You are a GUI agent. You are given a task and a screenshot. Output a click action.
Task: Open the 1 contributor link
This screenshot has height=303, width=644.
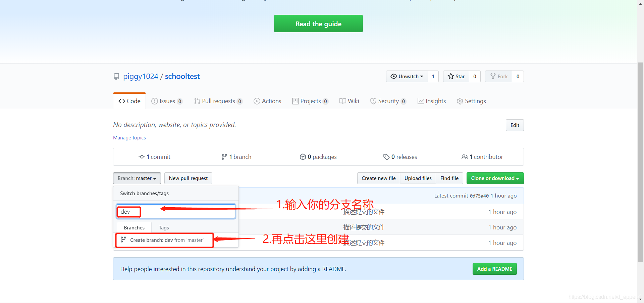click(x=482, y=157)
